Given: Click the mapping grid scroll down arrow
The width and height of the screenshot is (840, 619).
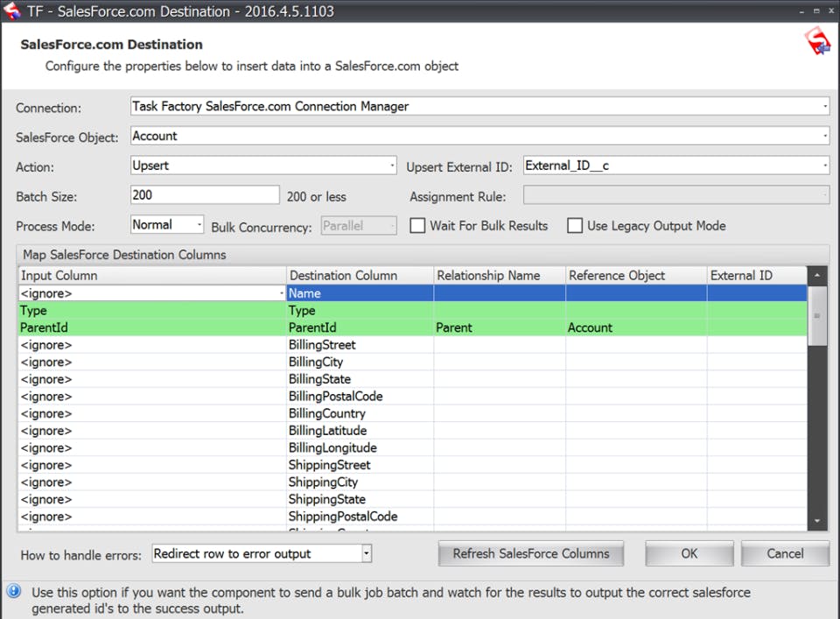Looking at the screenshot, I should [817, 520].
